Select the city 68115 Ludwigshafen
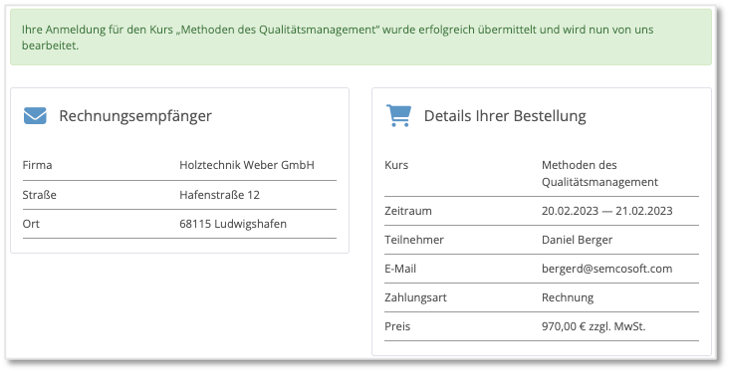This screenshot has width=730, height=372. tap(233, 224)
